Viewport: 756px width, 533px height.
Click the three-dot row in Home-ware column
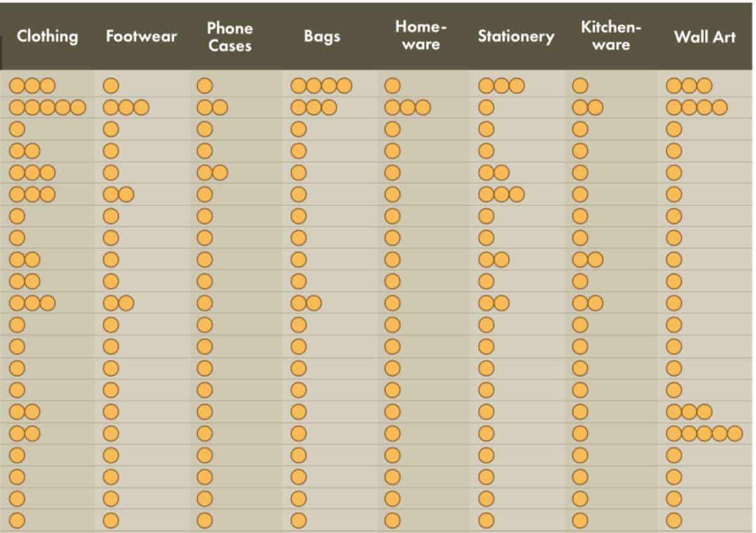coord(407,108)
